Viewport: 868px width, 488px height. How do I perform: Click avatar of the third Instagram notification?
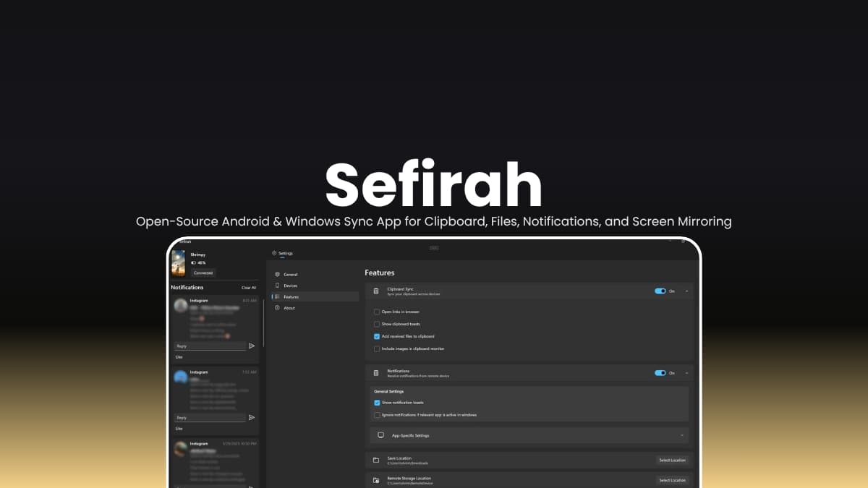180,449
